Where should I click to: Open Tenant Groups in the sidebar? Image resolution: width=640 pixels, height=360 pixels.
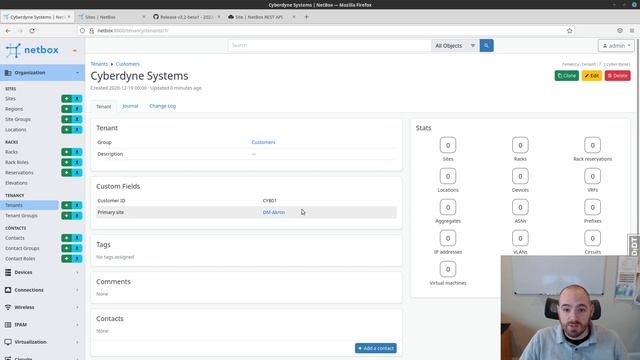click(x=21, y=216)
